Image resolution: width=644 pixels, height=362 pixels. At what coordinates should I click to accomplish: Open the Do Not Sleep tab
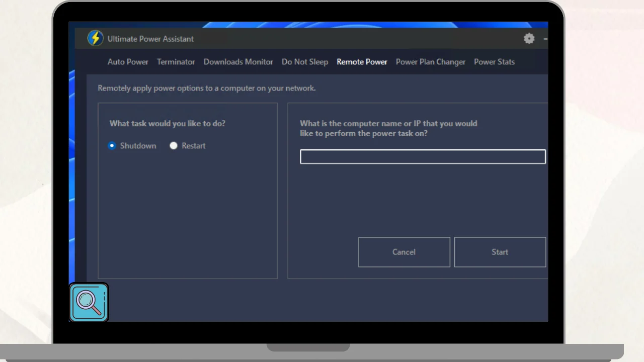[304, 62]
